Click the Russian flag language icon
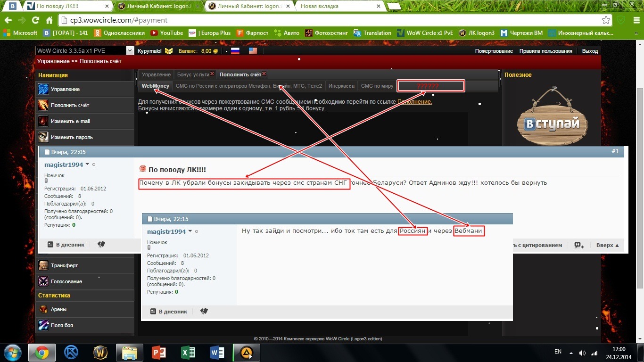 click(235, 51)
